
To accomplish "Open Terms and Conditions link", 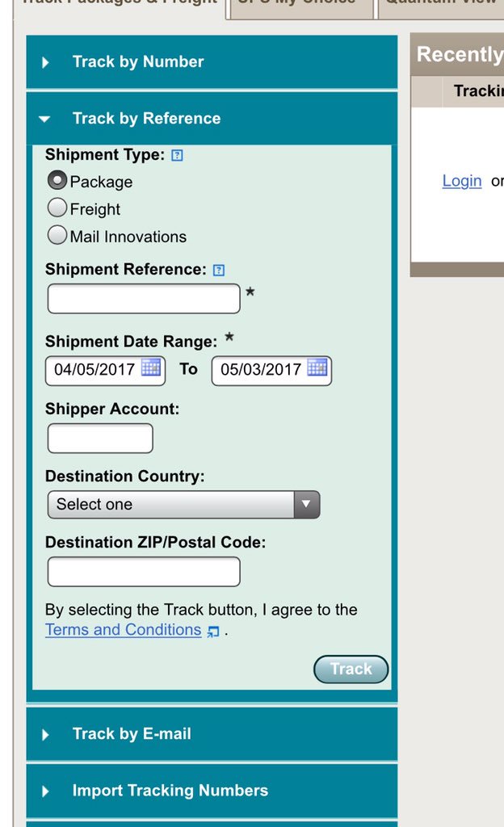I will 124,630.
